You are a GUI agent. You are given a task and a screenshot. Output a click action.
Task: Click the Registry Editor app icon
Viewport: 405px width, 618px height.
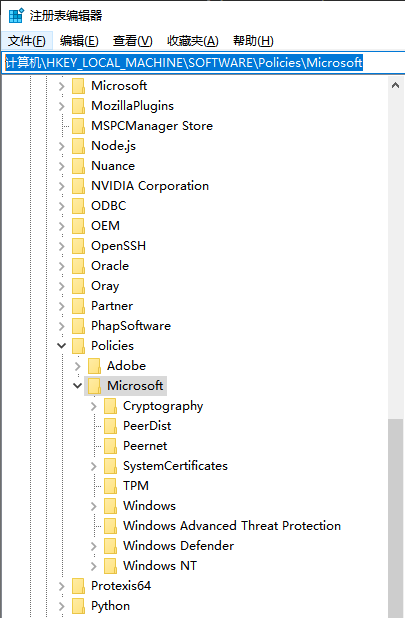click(16, 16)
